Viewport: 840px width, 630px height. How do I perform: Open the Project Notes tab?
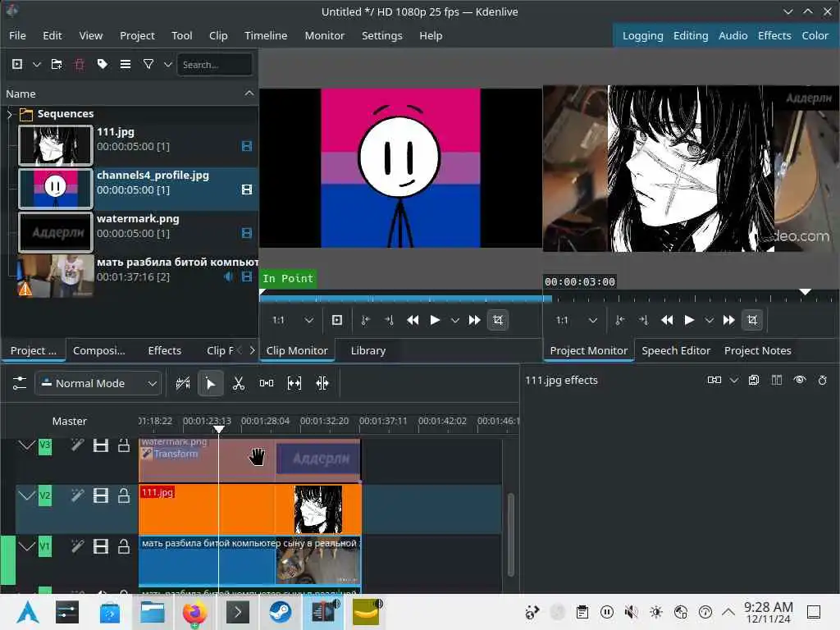click(x=757, y=351)
